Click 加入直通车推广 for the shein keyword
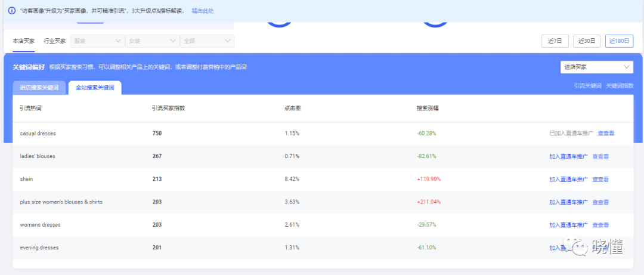The height and width of the screenshot is (275, 644). 568,180
